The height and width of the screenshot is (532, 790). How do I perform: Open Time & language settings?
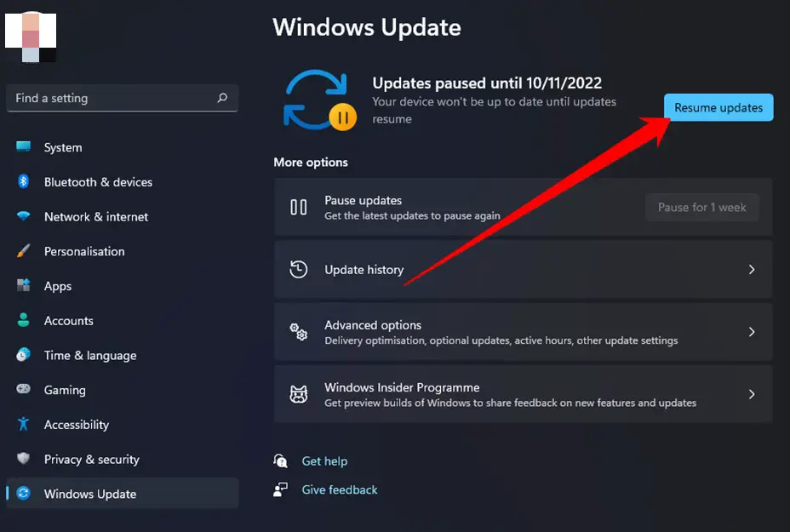click(x=122, y=355)
